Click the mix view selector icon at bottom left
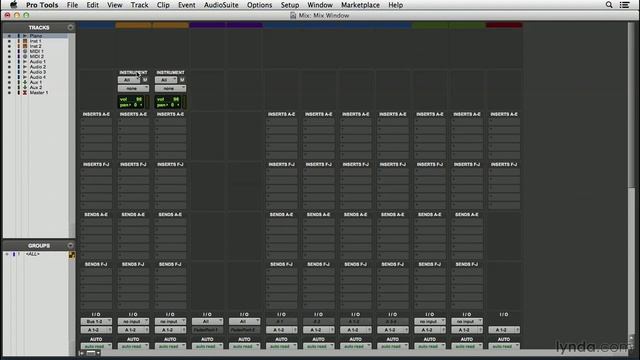The height and width of the screenshot is (360, 640). pyautogui.click(x=91, y=353)
